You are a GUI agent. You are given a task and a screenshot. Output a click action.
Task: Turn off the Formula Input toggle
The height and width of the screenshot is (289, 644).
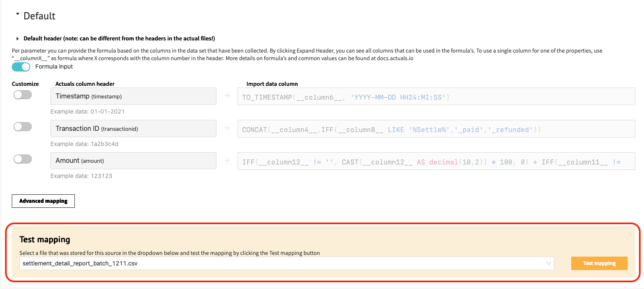click(21, 67)
